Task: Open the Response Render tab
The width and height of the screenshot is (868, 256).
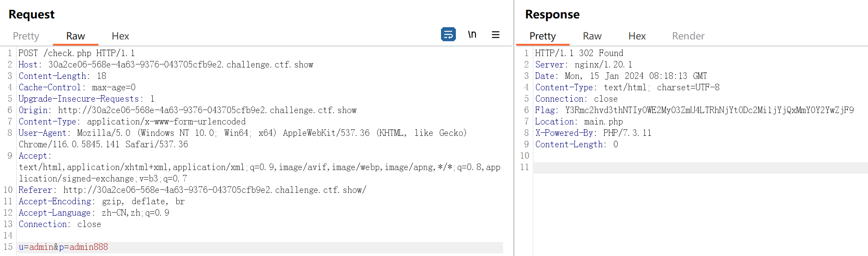Action: (x=688, y=36)
